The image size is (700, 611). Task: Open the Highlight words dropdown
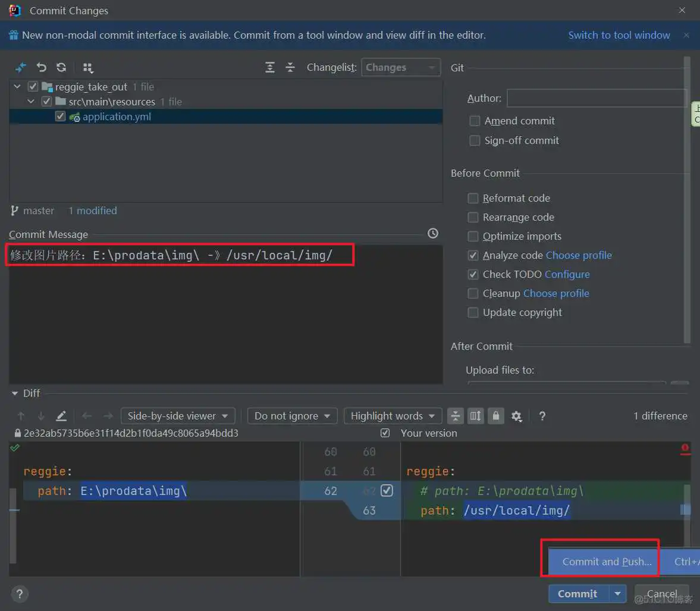(393, 416)
